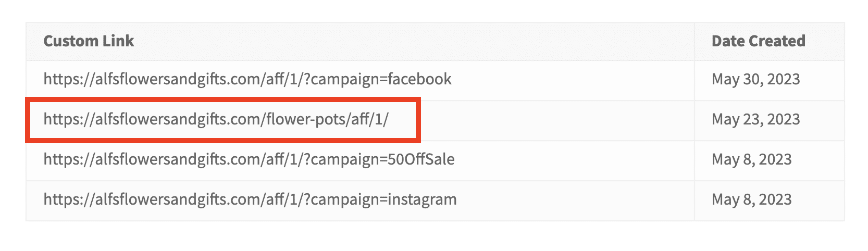This screenshot has width=868, height=251.
Task: Select the May 23, 2023 date cell
Action: click(x=755, y=119)
